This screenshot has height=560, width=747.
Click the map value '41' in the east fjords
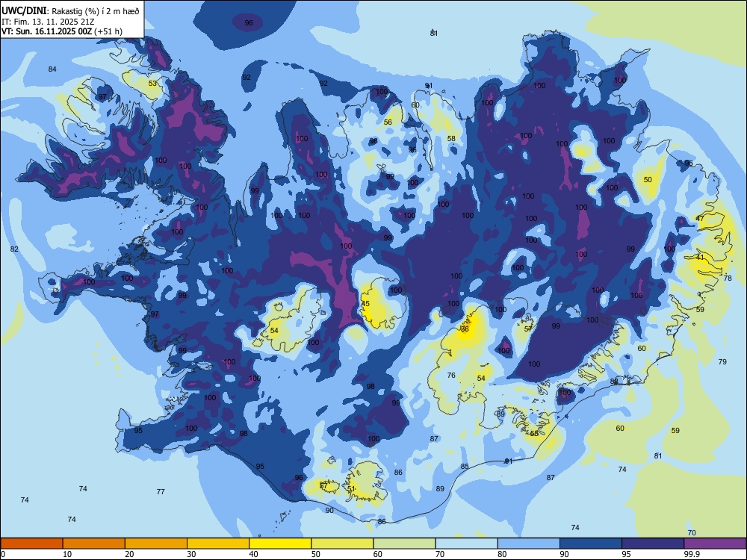point(700,257)
